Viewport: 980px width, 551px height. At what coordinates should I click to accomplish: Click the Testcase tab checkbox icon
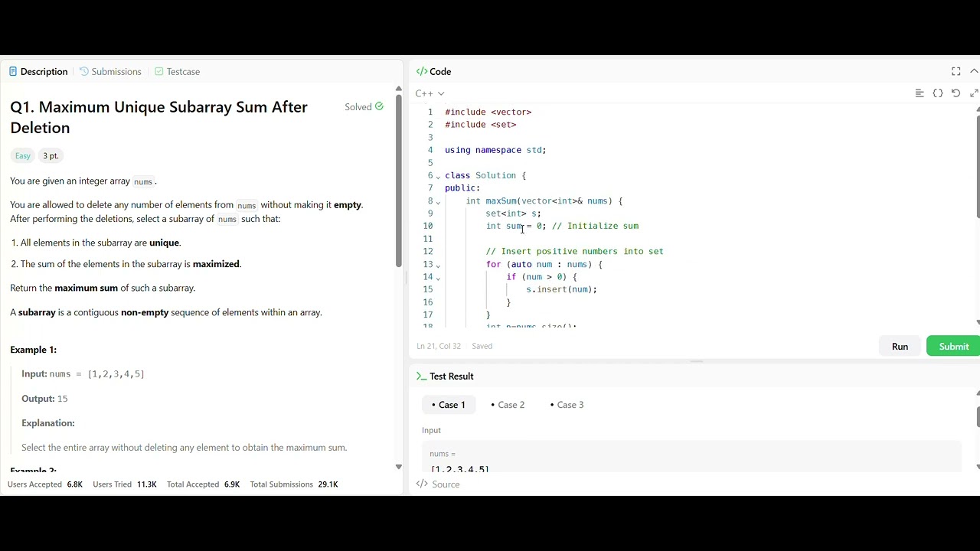[x=159, y=71]
